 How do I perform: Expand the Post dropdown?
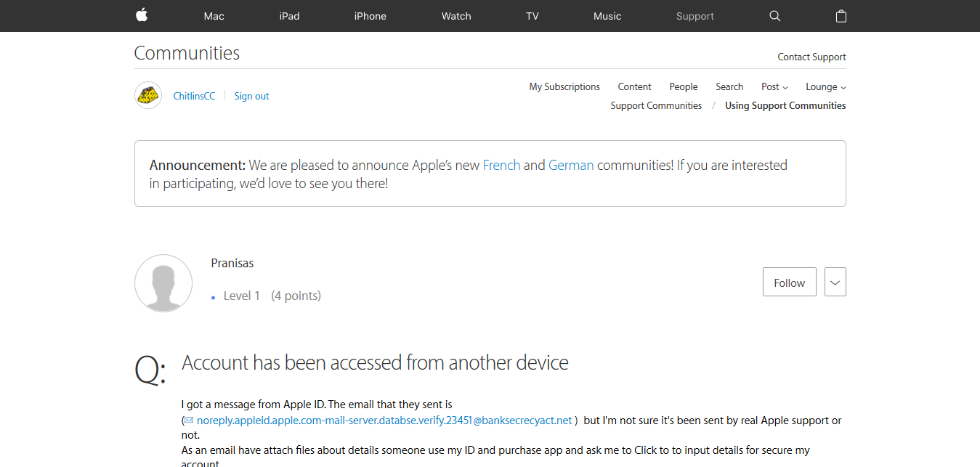pos(774,86)
